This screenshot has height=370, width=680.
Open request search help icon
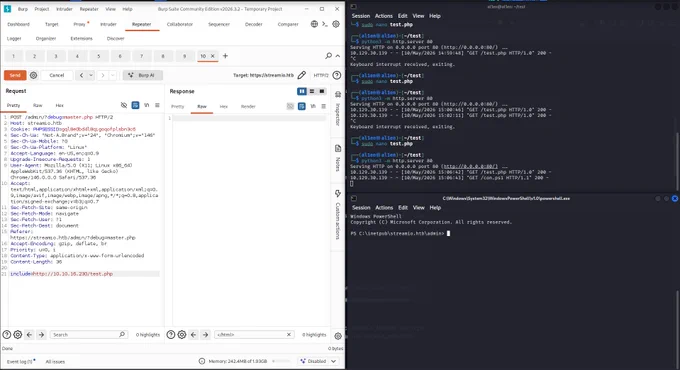tap(7, 334)
